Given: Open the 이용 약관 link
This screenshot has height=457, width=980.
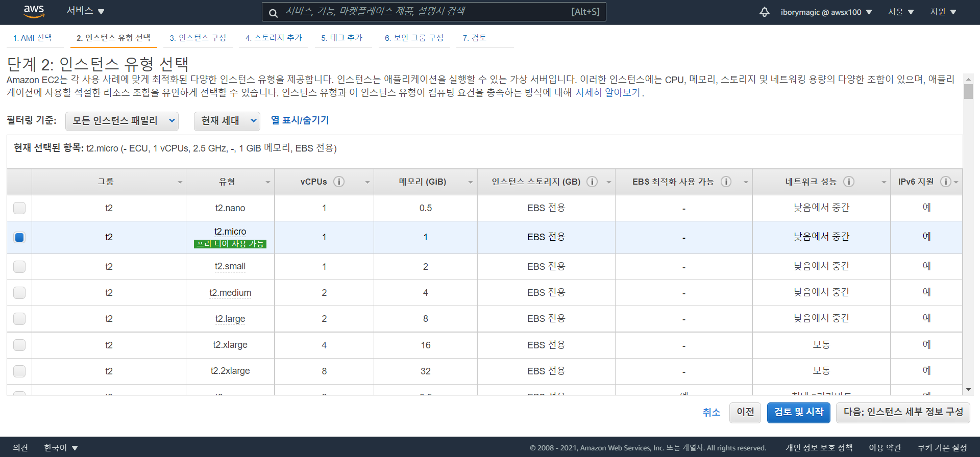Looking at the screenshot, I should click(885, 447).
